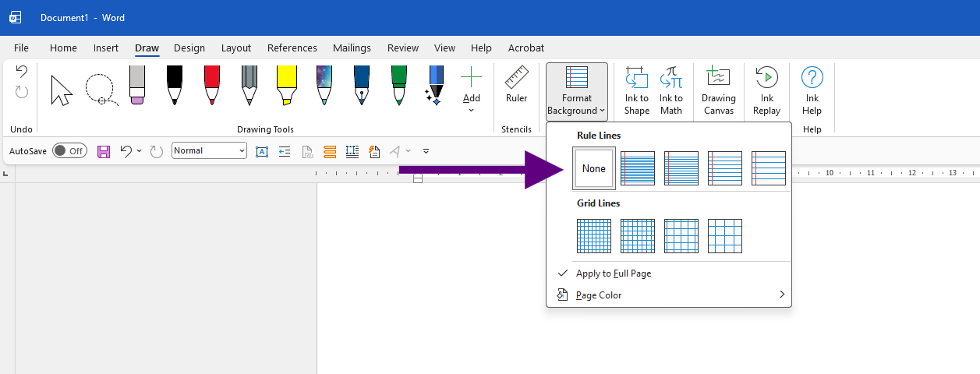Select None under Rule Lines

coord(594,168)
